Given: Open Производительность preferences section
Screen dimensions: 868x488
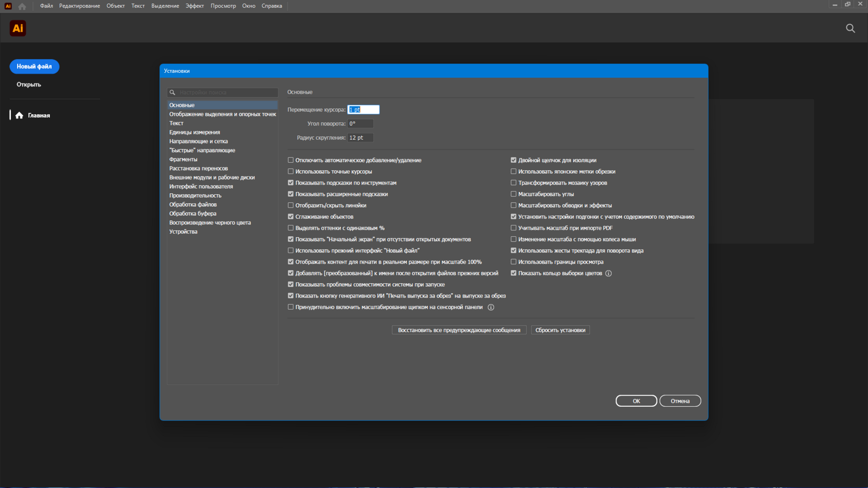Looking at the screenshot, I should [x=195, y=196].
